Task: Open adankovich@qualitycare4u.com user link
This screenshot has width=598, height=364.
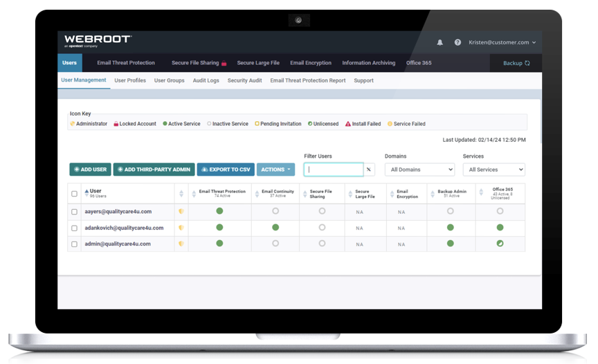Action: click(x=124, y=228)
